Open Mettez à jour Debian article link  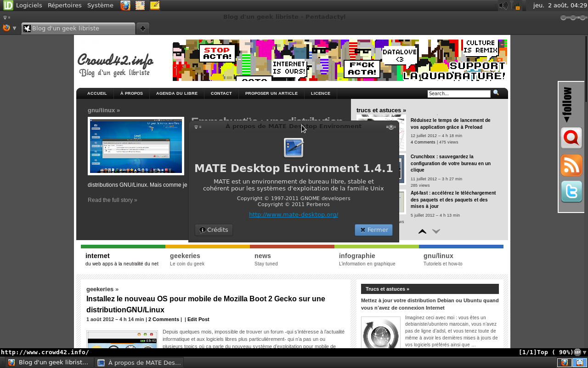point(430,304)
